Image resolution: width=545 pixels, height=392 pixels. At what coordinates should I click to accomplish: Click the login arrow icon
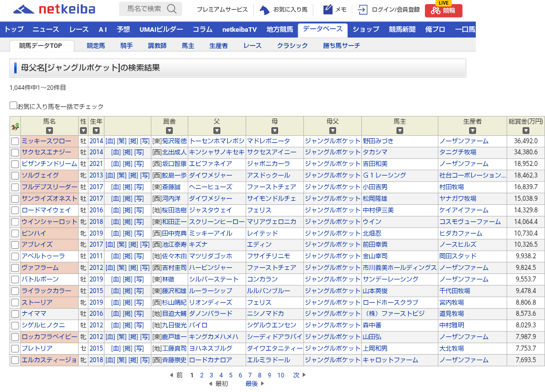point(362,10)
